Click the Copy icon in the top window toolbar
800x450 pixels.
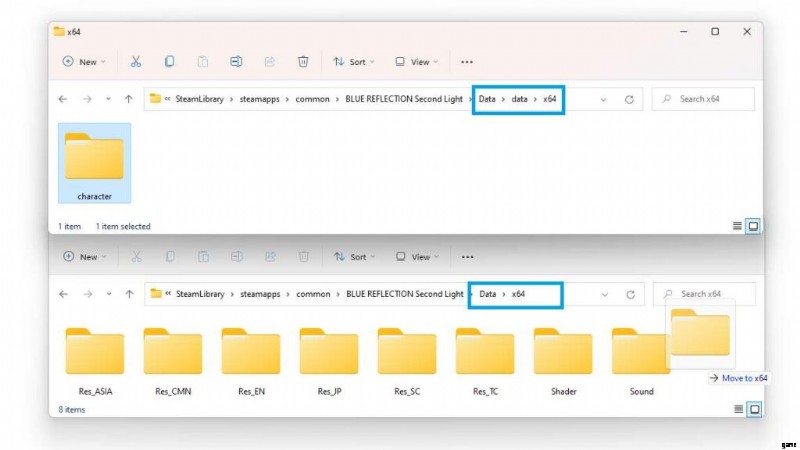click(x=169, y=62)
